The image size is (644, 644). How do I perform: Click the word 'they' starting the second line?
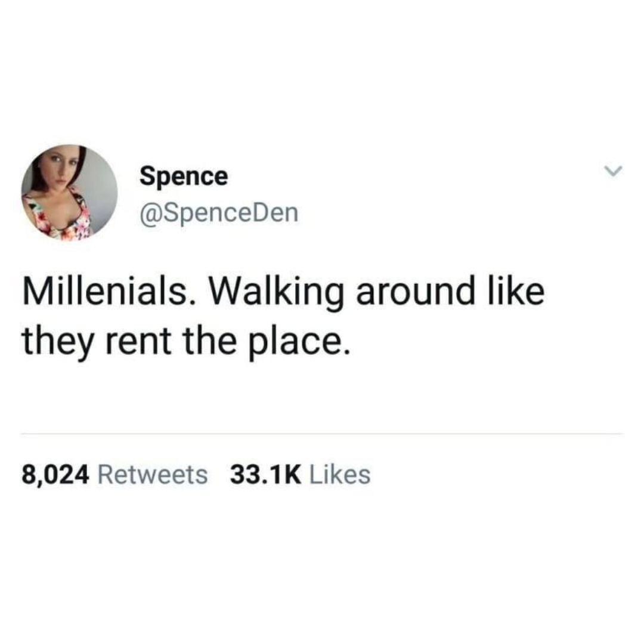pos(57,343)
